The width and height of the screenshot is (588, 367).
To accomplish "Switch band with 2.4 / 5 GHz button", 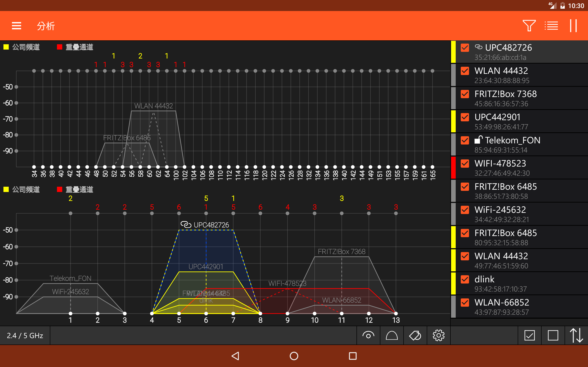I will [25, 335].
